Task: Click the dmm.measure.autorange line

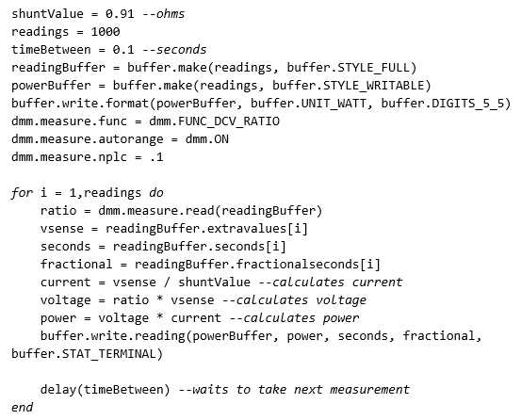Action: [120, 139]
